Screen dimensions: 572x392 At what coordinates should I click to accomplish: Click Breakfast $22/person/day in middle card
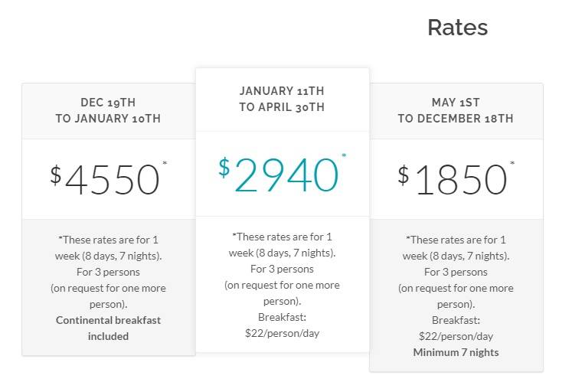click(282, 325)
